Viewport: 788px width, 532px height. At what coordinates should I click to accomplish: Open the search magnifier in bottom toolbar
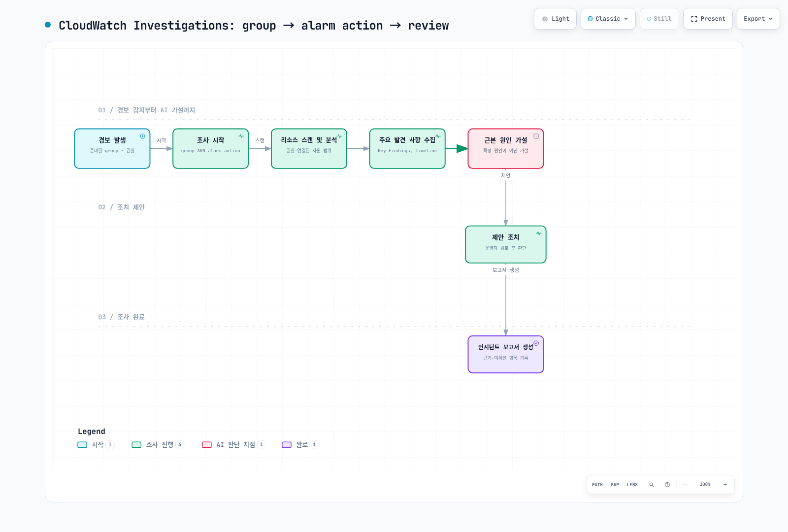tap(652, 485)
